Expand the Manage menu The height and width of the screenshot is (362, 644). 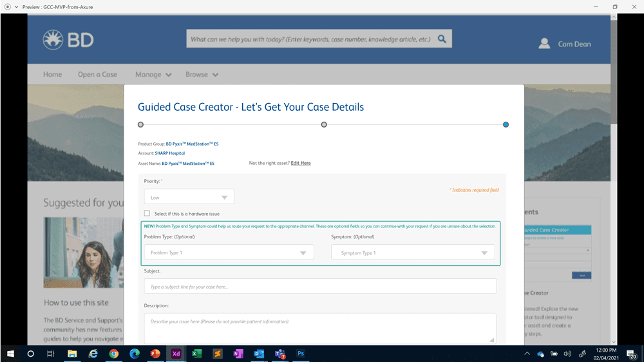point(153,74)
